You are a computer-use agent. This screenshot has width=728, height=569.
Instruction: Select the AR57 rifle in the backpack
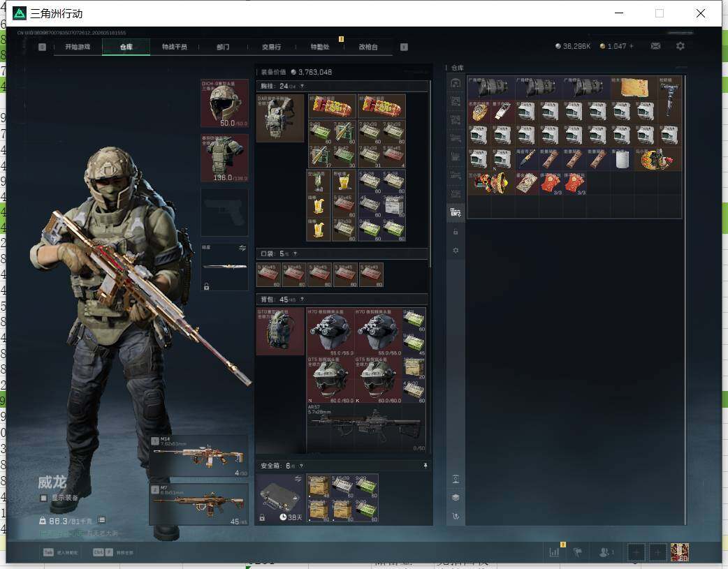366,428
